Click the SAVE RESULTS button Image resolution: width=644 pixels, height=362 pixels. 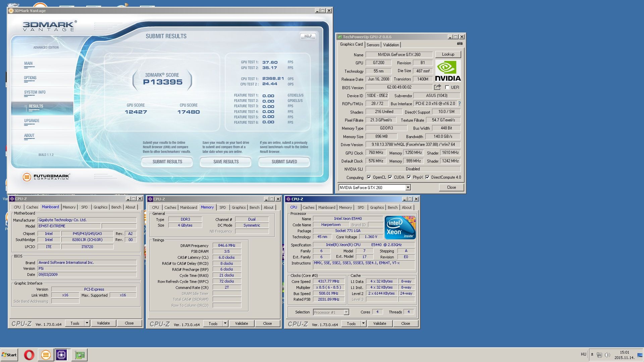tap(226, 162)
